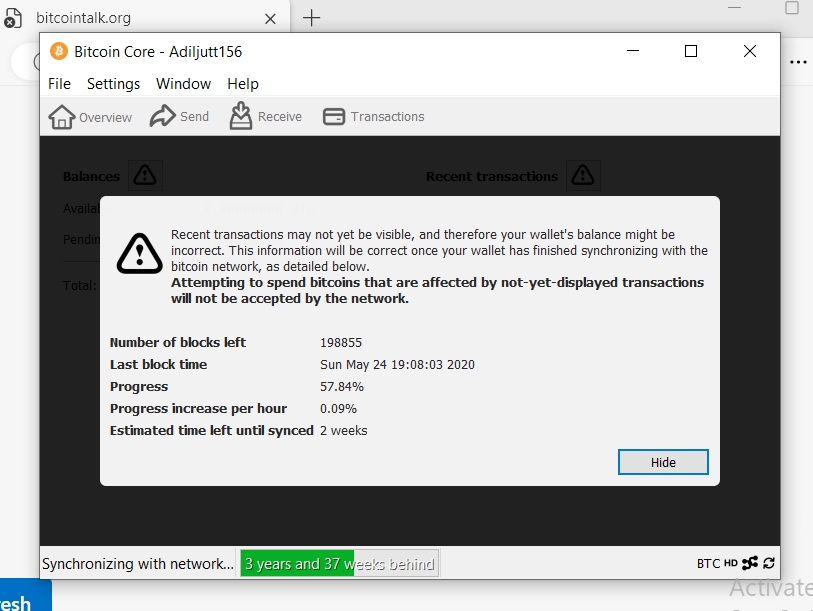Open the Help menu
This screenshot has height=611, width=813.
point(243,84)
